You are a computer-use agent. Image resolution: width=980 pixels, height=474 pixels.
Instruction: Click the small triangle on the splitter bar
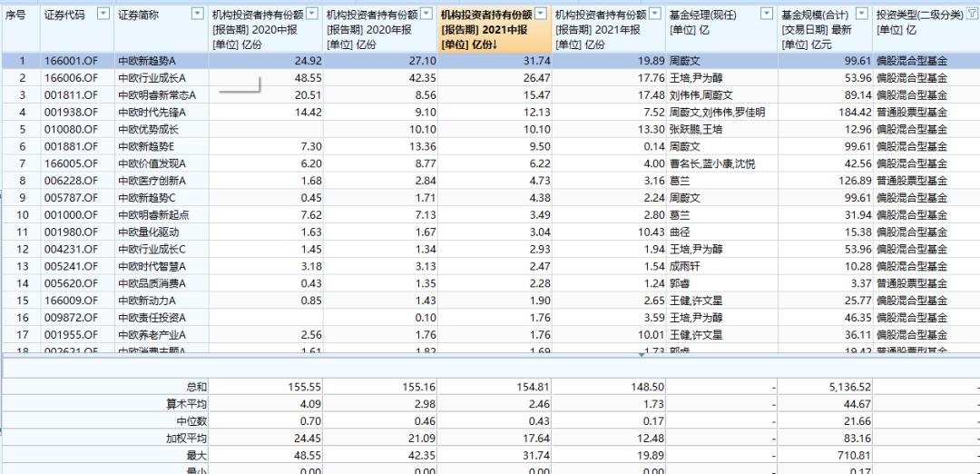pyautogui.click(x=642, y=355)
